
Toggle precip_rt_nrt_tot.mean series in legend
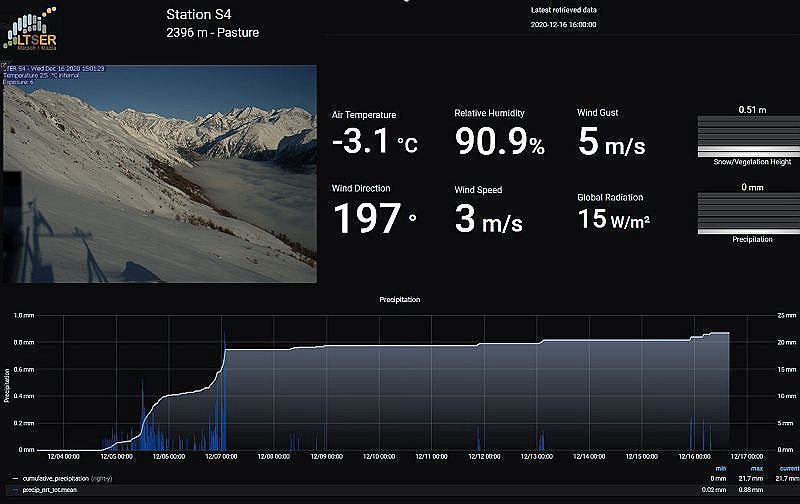(x=50, y=490)
